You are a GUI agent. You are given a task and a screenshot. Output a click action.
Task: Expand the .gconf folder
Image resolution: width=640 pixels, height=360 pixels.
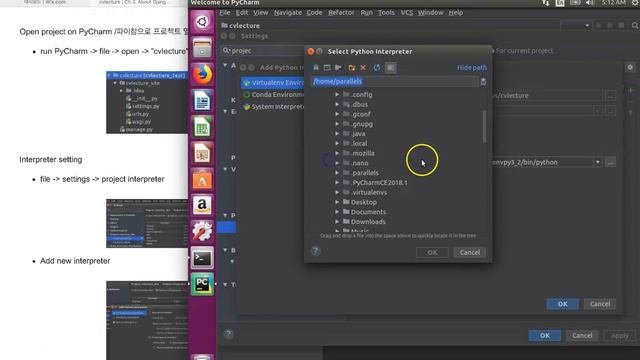click(337, 114)
